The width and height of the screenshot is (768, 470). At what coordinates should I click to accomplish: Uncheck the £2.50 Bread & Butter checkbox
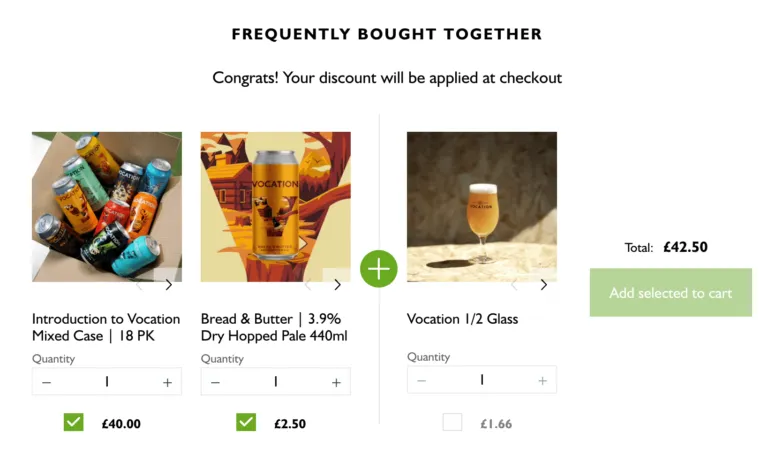[246, 422]
